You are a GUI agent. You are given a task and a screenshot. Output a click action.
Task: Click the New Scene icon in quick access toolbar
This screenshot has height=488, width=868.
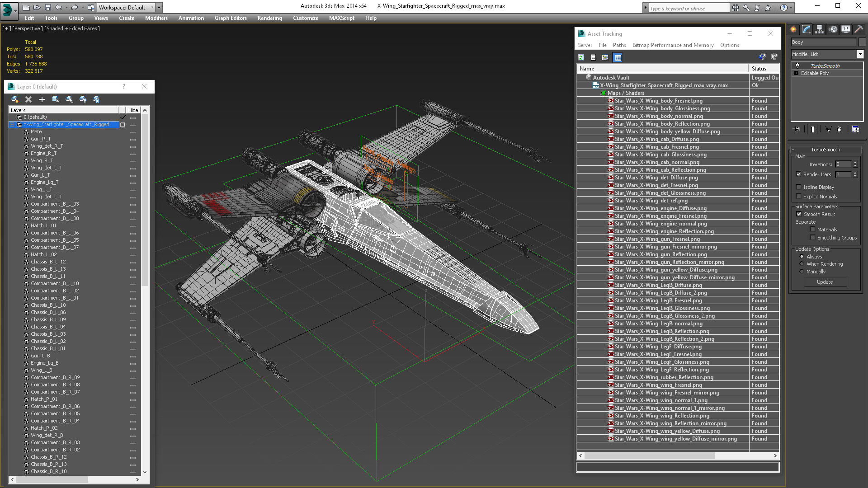click(x=26, y=7)
